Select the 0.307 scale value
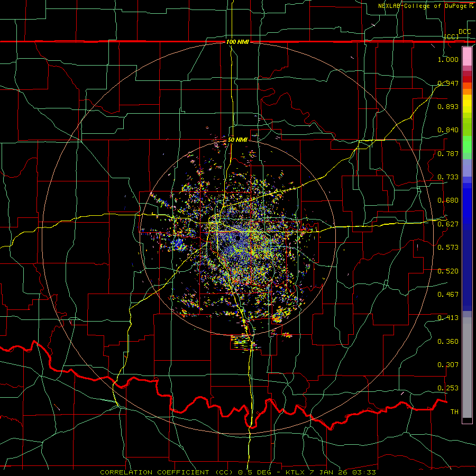476x476 pixels. [x=448, y=365]
